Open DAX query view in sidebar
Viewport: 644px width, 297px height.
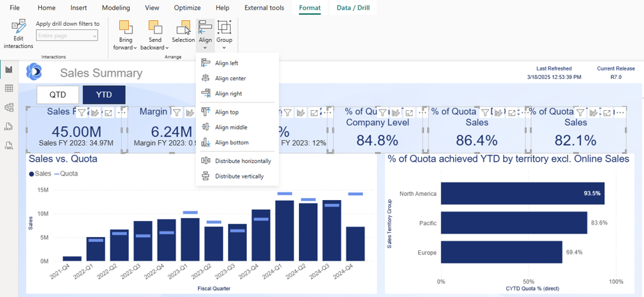(9, 126)
